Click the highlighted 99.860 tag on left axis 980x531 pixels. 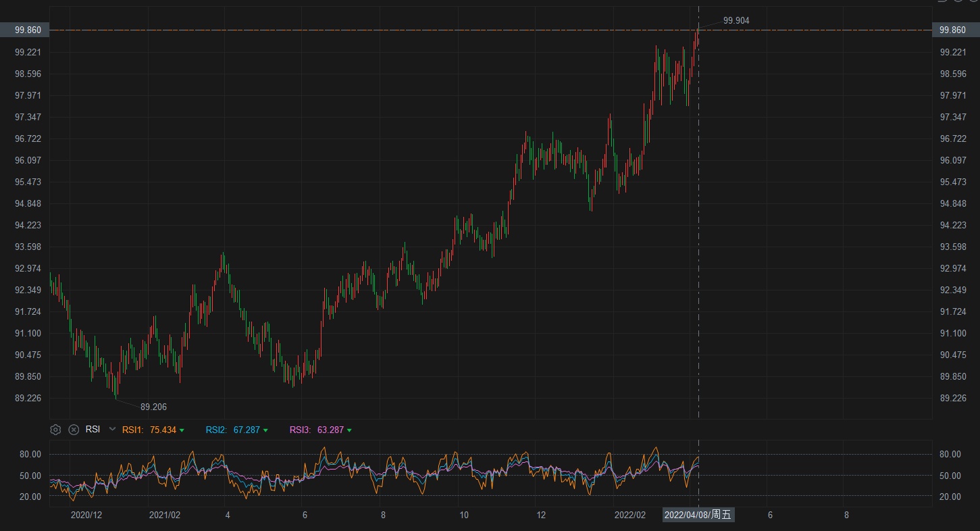point(24,30)
